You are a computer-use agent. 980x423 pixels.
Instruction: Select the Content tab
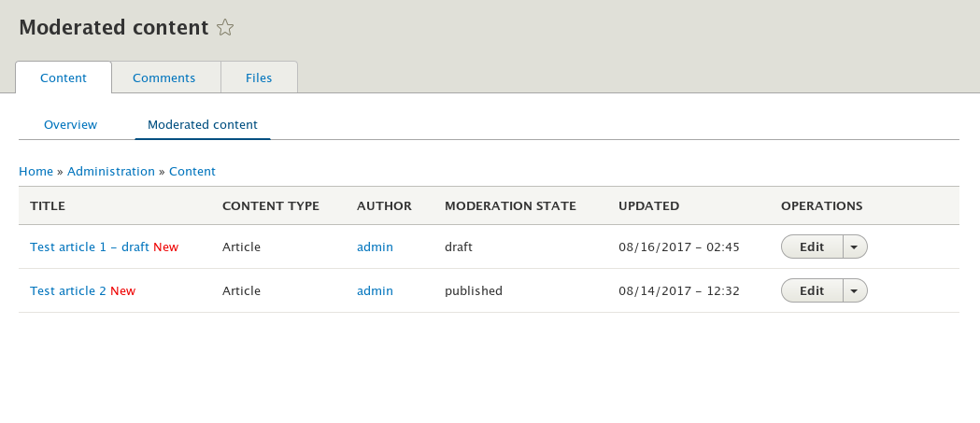point(64,78)
